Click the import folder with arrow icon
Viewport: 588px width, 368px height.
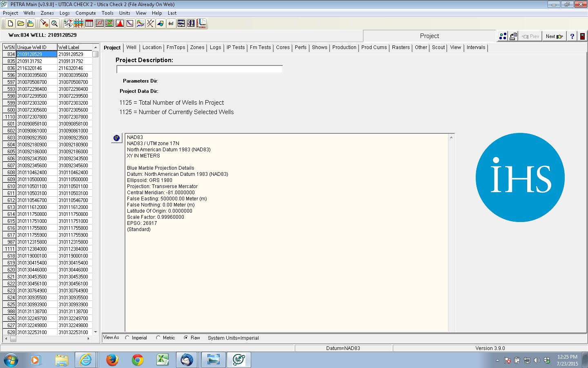pos(31,23)
